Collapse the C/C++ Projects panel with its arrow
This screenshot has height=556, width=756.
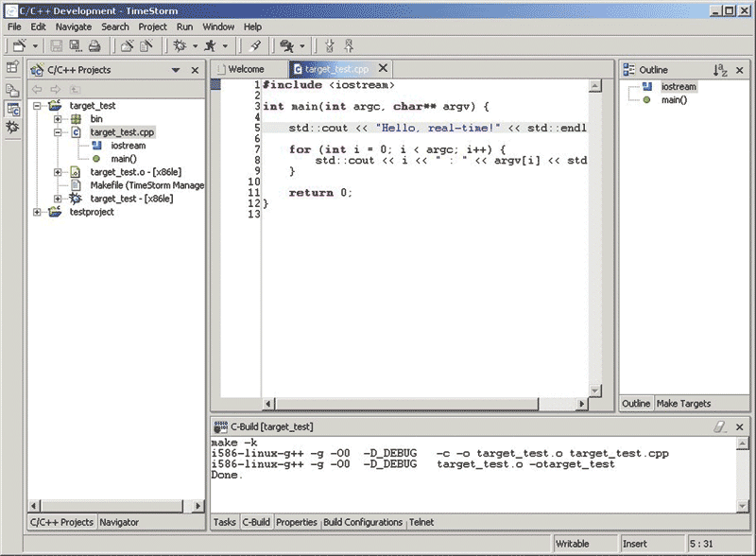pyautogui.click(x=175, y=69)
